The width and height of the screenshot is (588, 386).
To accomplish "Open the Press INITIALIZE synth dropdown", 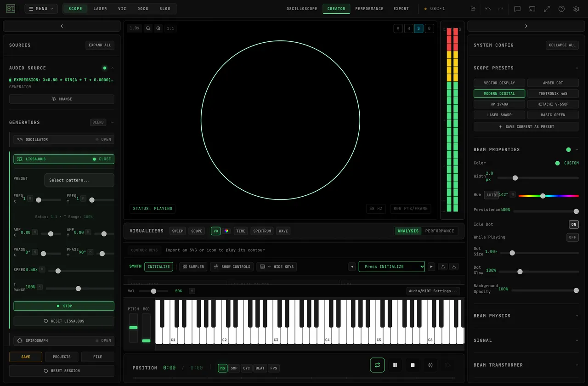I will click(391, 267).
